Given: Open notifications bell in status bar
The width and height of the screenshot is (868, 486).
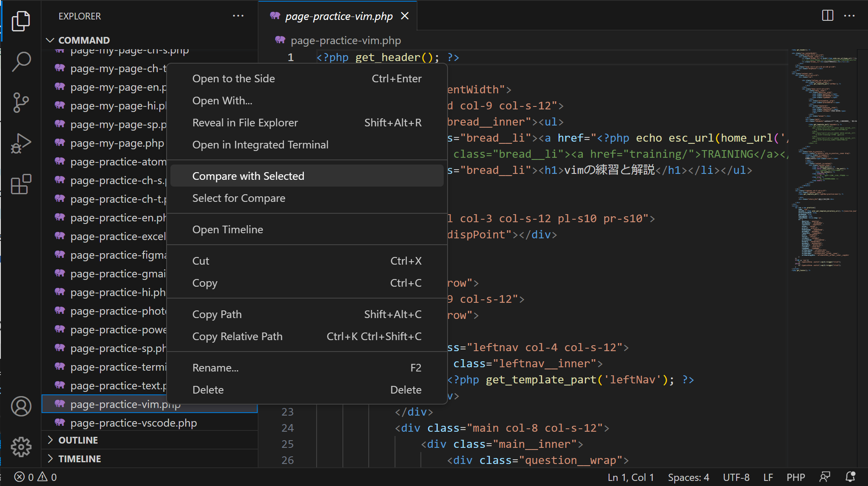Looking at the screenshot, I should [x=850, y=477].
